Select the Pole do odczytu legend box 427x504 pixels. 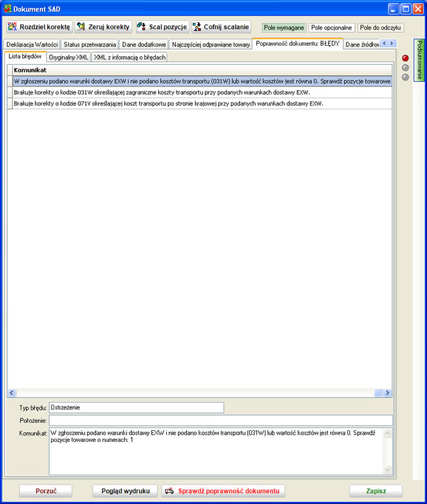point(380,27)
